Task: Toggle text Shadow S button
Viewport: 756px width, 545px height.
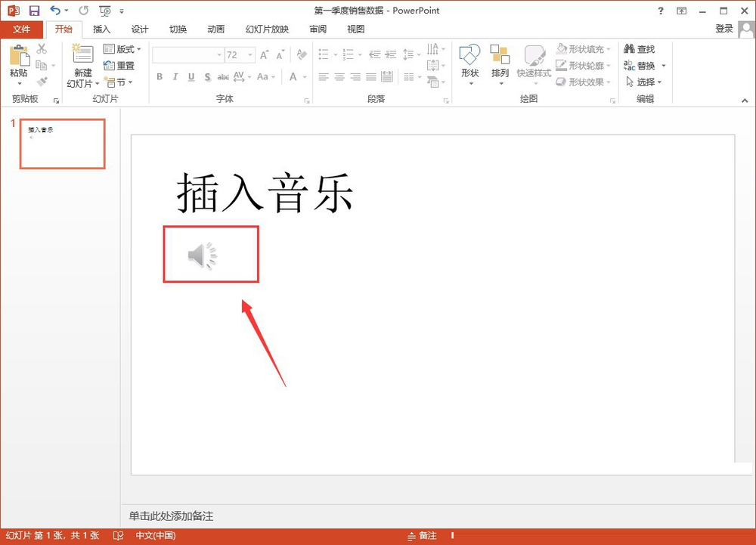Action: pos(207,76)
